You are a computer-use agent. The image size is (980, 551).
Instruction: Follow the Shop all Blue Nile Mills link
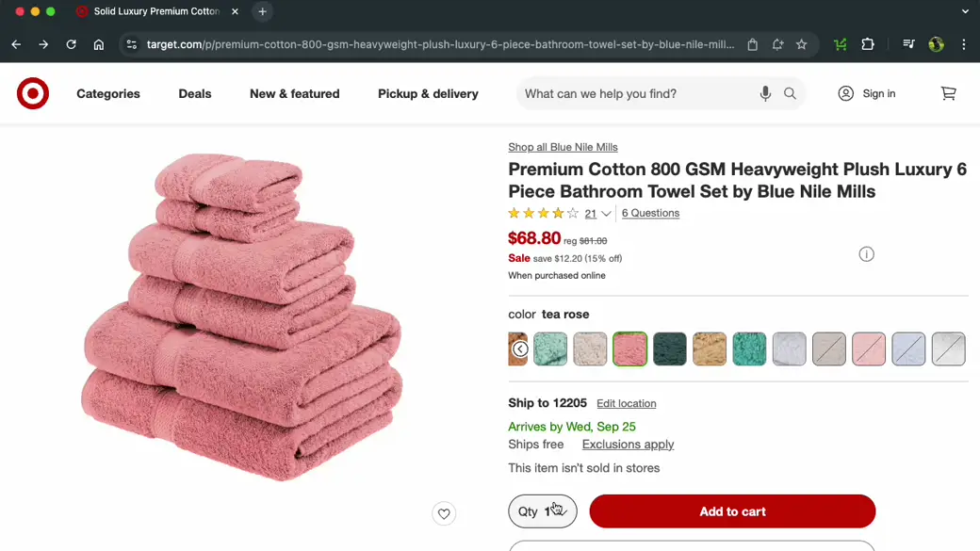(x=563, y=147)
